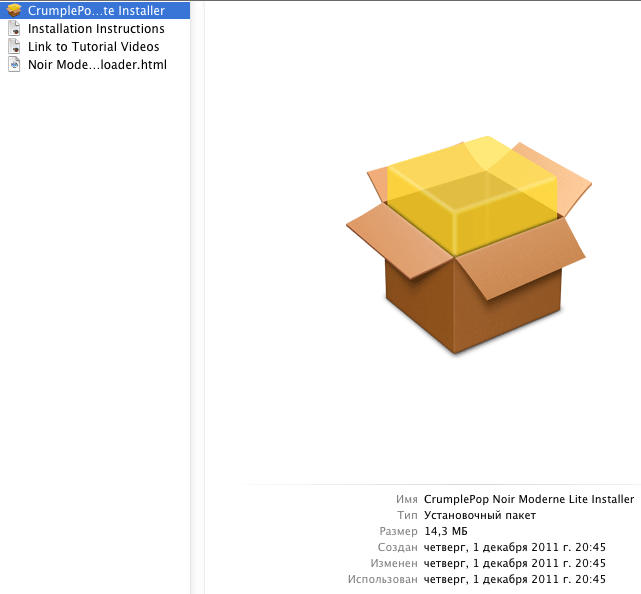The height and width of the screenshot is (594, 641).
Task: Click the type value Установочный пакет
Action: coord(480,515)
